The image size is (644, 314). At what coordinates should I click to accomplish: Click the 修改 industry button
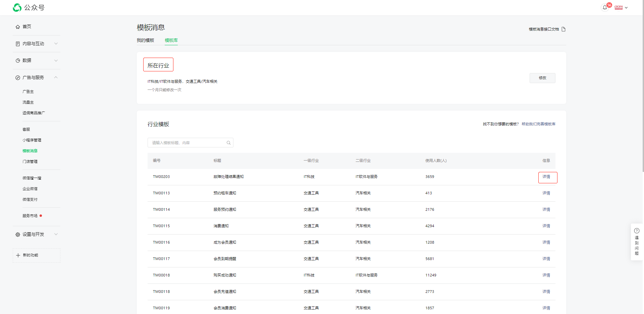point(542,78)
